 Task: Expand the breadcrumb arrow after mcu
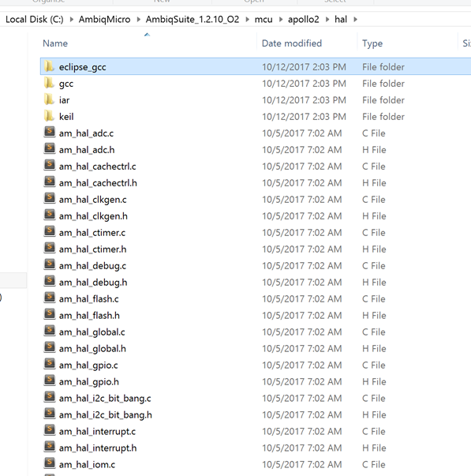(x=280, y=20)
